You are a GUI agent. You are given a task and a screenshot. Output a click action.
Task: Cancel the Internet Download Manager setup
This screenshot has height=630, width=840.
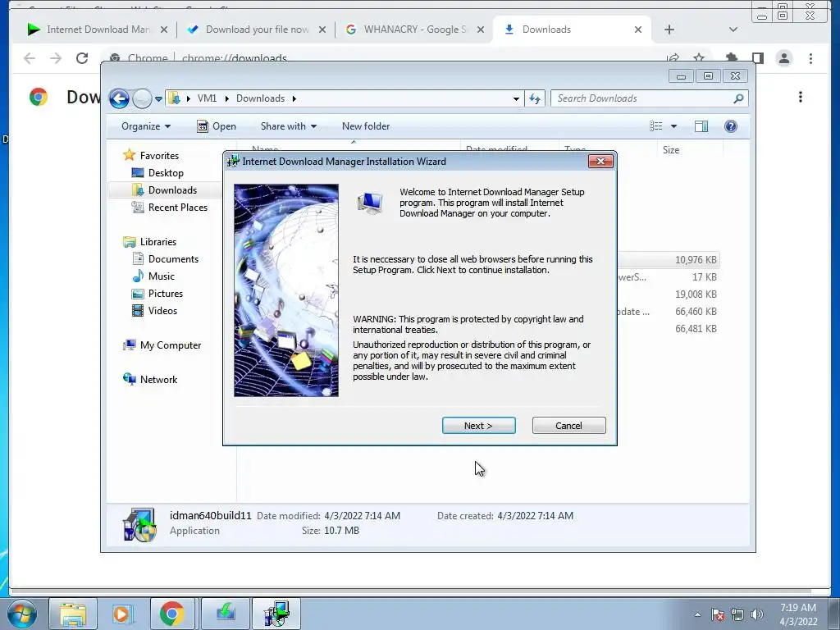(569, 426)
